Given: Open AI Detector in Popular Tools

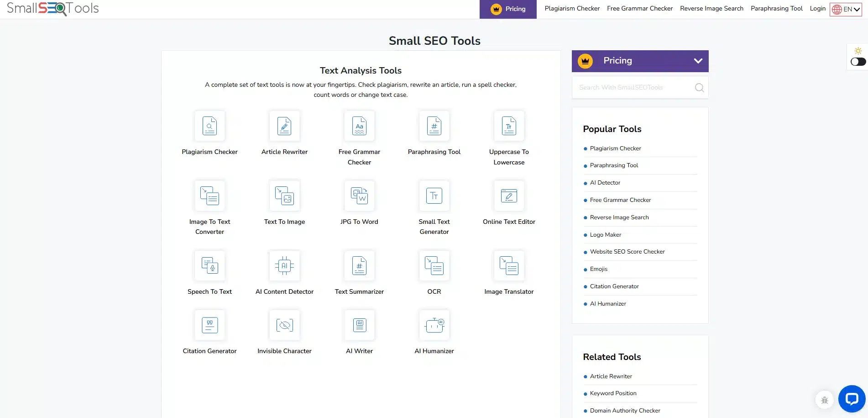Looking at the screenshot, I should [605, 183].
